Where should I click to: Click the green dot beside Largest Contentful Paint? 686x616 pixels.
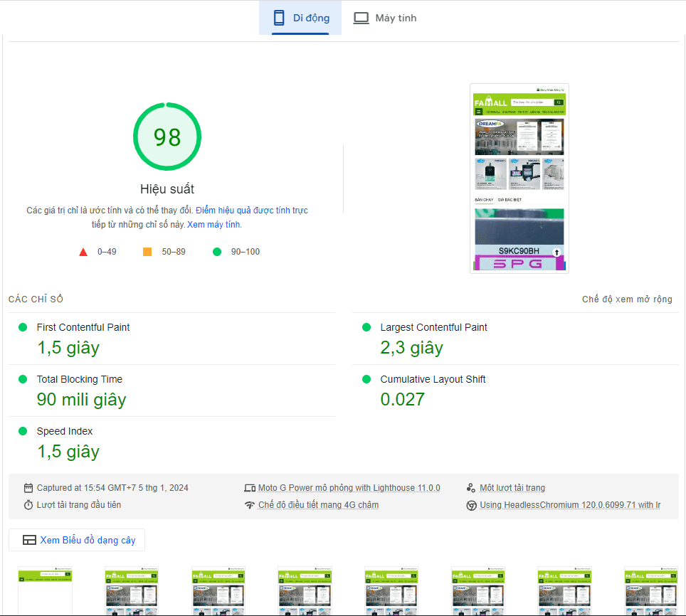(x=366, y=327)
